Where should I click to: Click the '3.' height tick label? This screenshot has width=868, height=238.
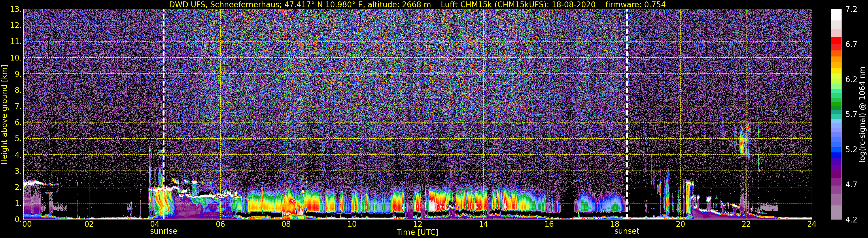click(18, 171)
